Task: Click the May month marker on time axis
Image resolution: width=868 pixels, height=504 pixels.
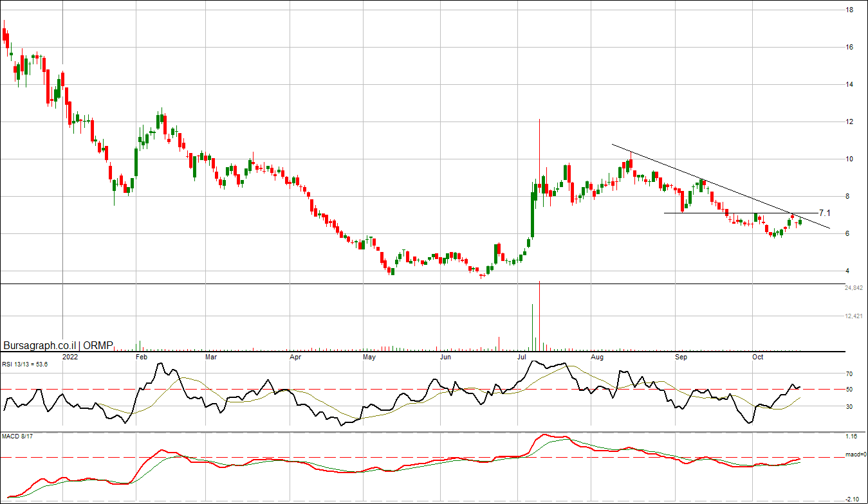Action: click(369, 356)
